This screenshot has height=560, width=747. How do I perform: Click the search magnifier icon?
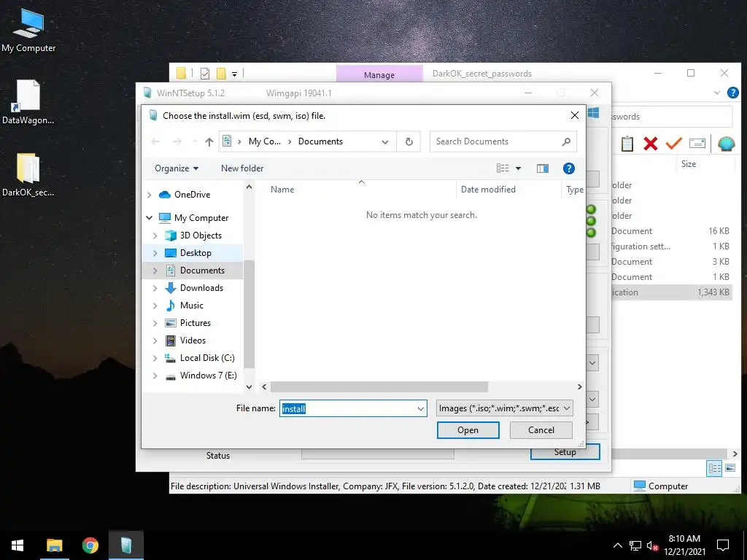pyautogui.click(x=566, y=141)
